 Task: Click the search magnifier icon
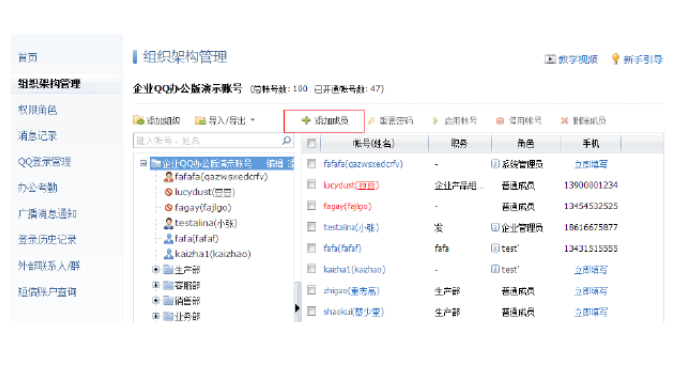coord(286,140)
